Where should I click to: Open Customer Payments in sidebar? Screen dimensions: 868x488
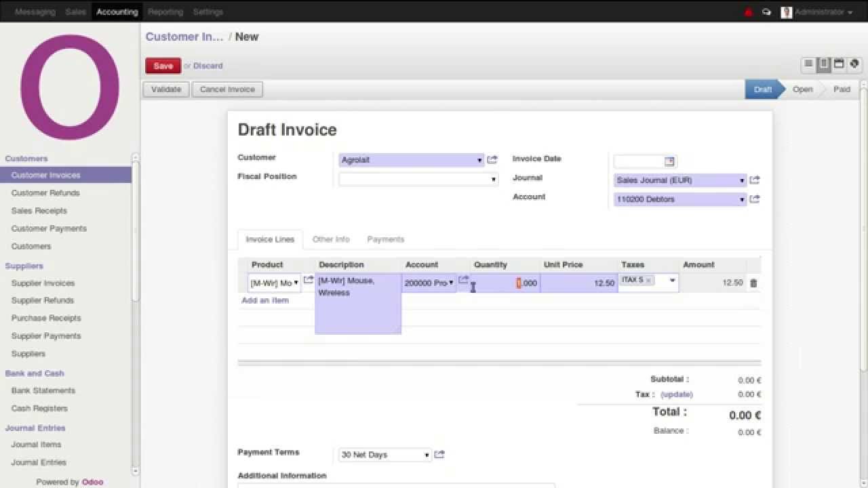[x=49, y=228]
